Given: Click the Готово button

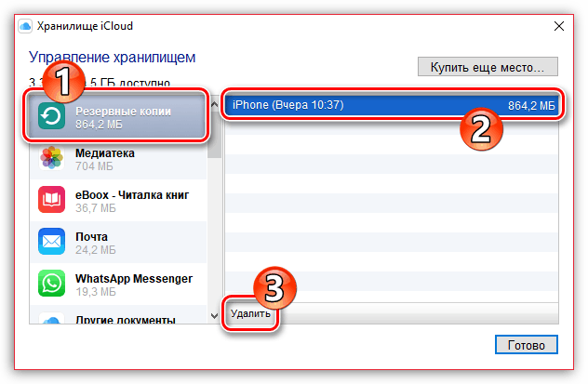Looking at the screenshot, I should pos(526,345).
